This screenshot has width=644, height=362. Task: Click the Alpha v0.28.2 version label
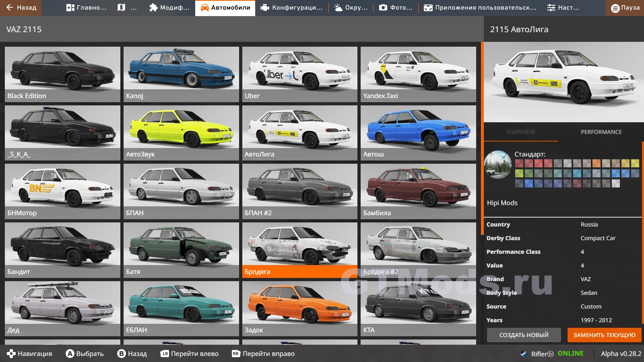621,354
